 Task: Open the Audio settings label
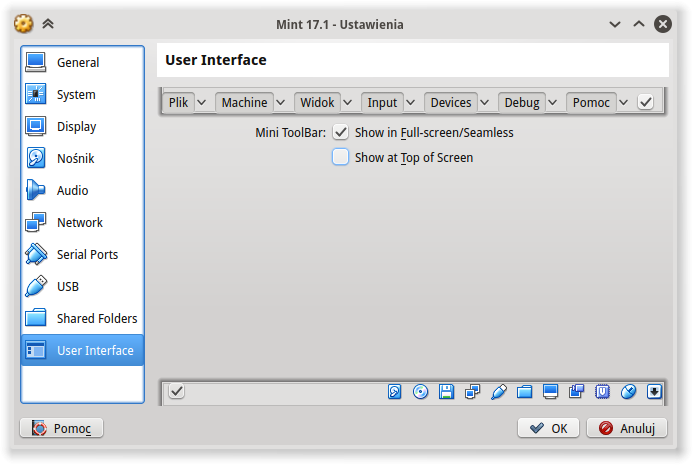pyautogui.click(x=72, y=191)
